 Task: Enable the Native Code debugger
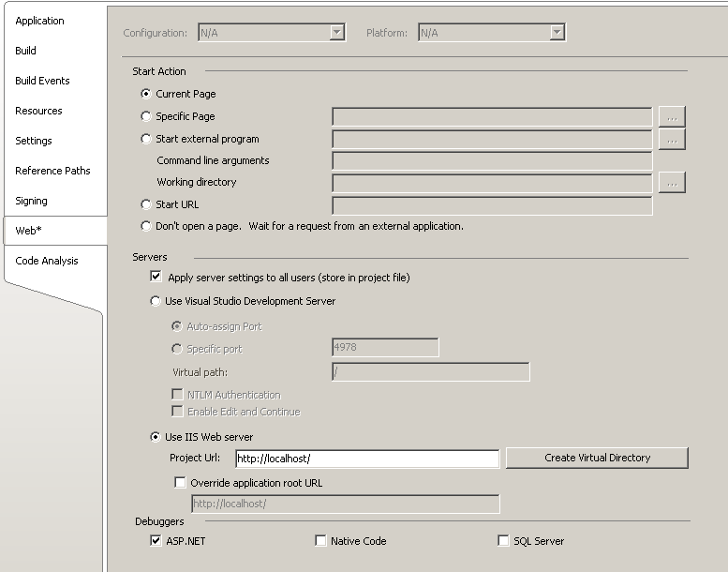[320, 540]
